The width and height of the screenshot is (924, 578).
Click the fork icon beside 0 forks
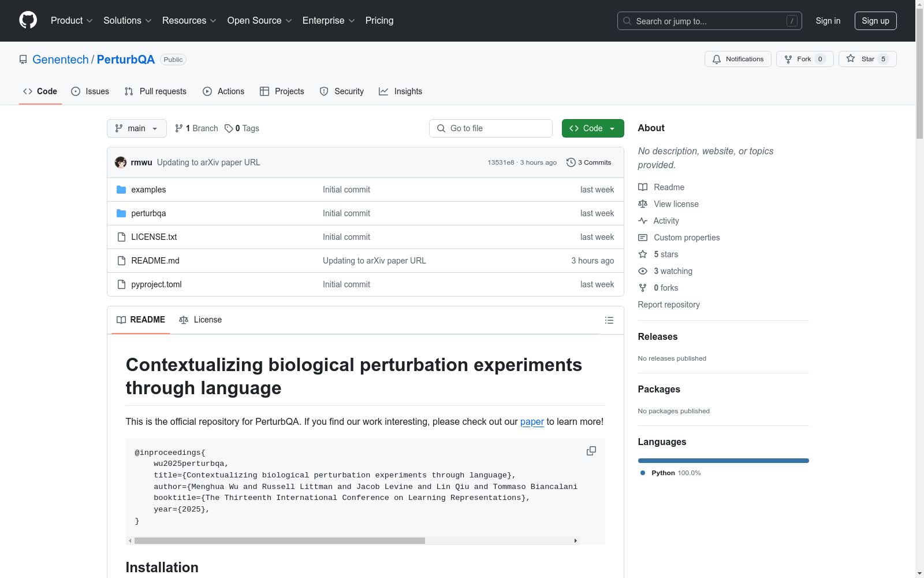point(643,288)
